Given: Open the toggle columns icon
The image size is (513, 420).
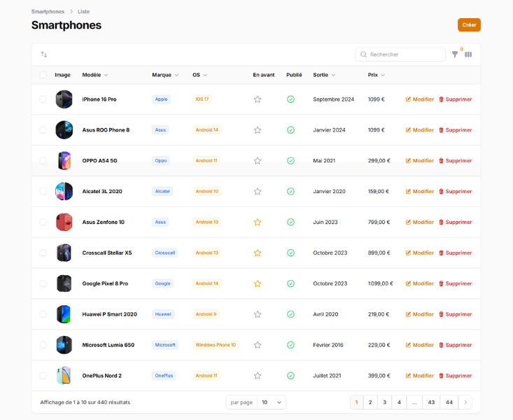Looking at the screenshot, I should (468, 55).
